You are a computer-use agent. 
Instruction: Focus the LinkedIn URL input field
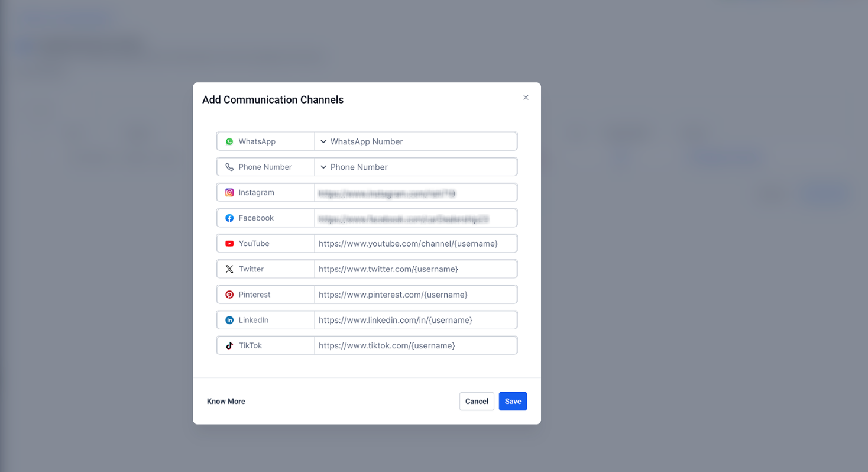tap(416, 319)
